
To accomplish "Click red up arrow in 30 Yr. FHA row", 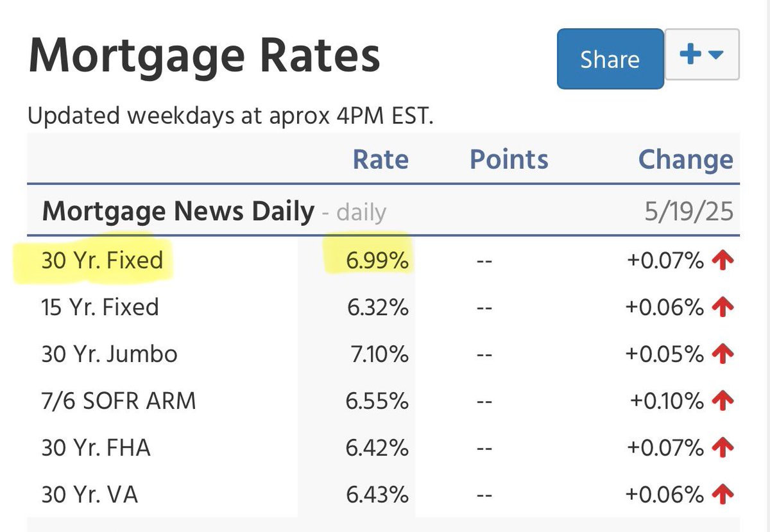I will (x=723, y=448).
